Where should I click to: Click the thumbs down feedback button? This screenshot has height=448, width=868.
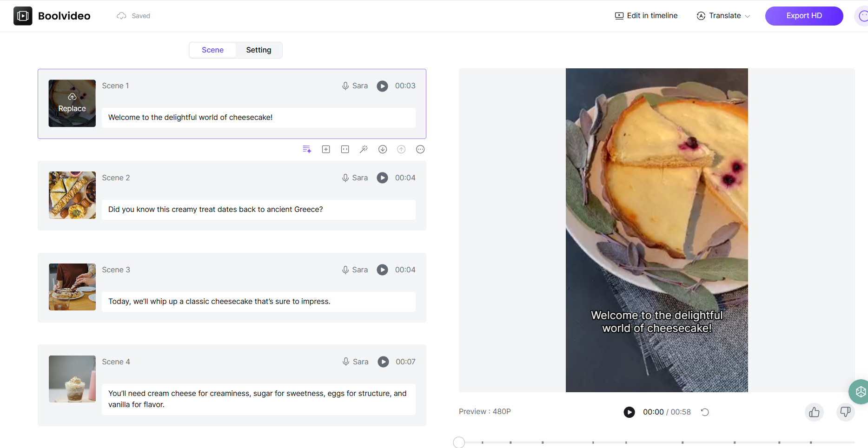[845, 412]
